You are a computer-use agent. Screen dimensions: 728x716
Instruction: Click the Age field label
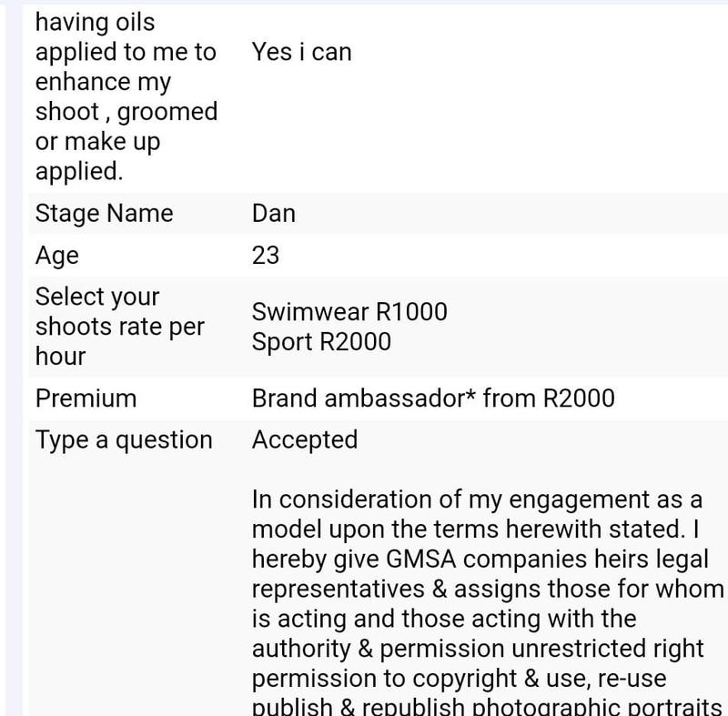(x=57, y=256)
